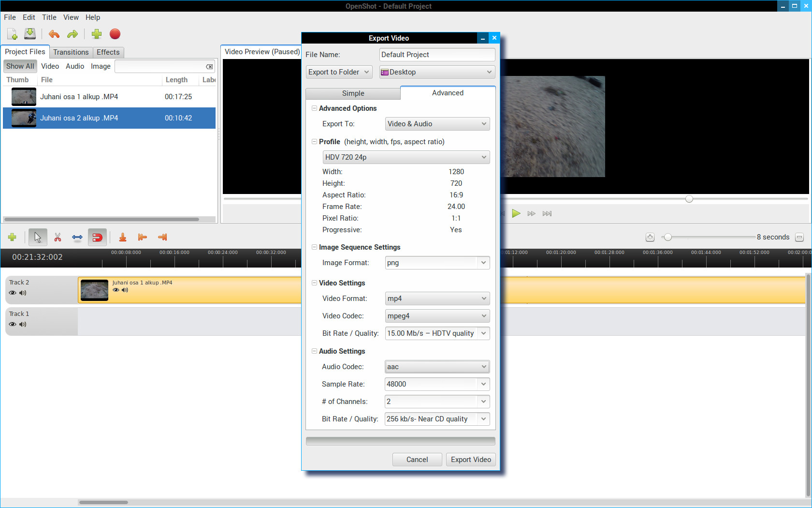
Task: Click the save project icon
Action: coord(30,34)
